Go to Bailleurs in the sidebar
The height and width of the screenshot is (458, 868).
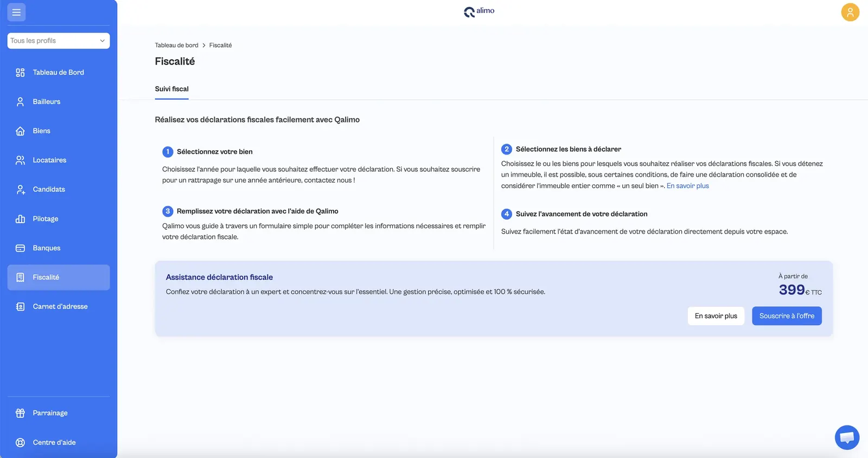tap(59, 102)
